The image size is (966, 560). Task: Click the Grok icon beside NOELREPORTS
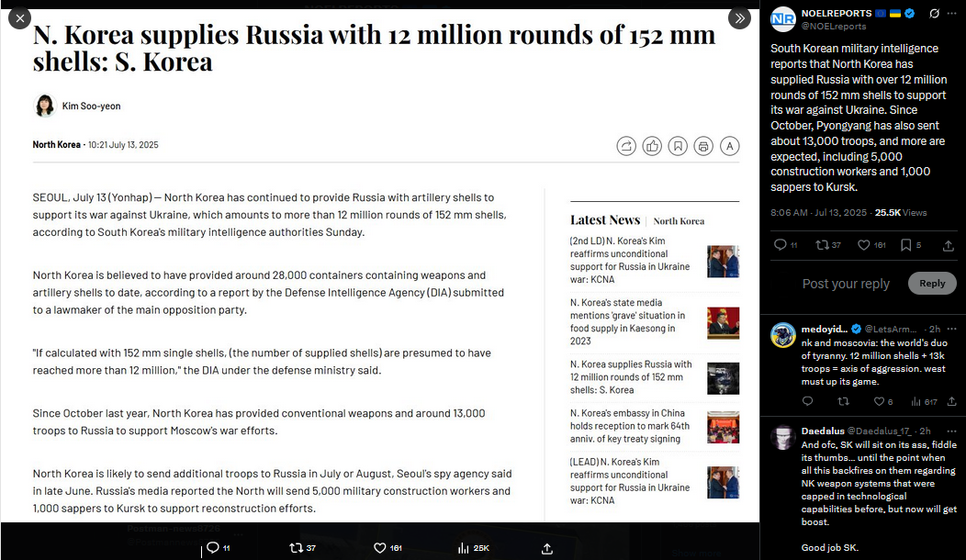934,14
